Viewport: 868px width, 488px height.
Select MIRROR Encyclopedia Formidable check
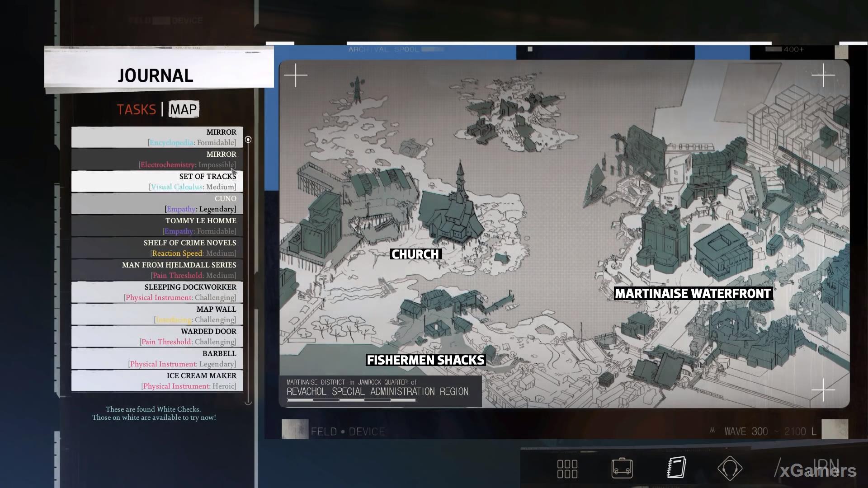[x=157, y=137]
